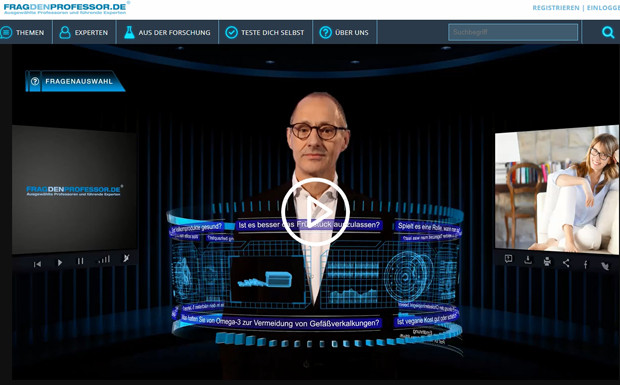Screen dimensions: 620x385
Task: Click the print icon under the photo
Action: [547, 261]
